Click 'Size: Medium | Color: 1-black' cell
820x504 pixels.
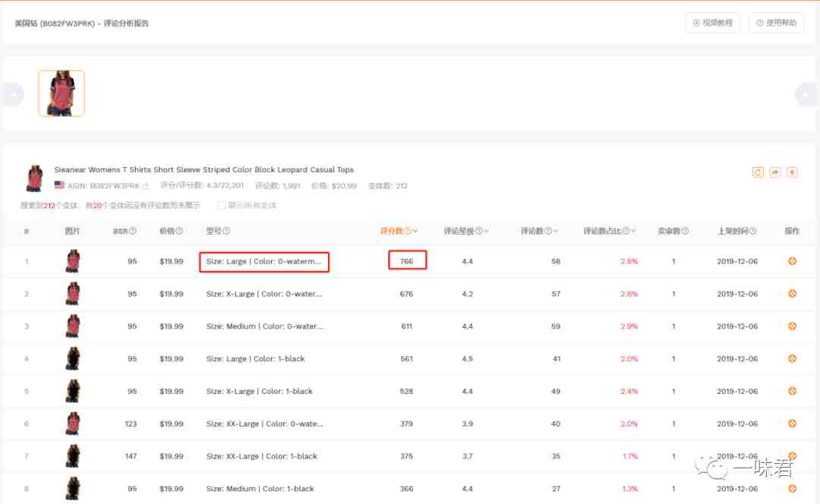pos(260,488)
